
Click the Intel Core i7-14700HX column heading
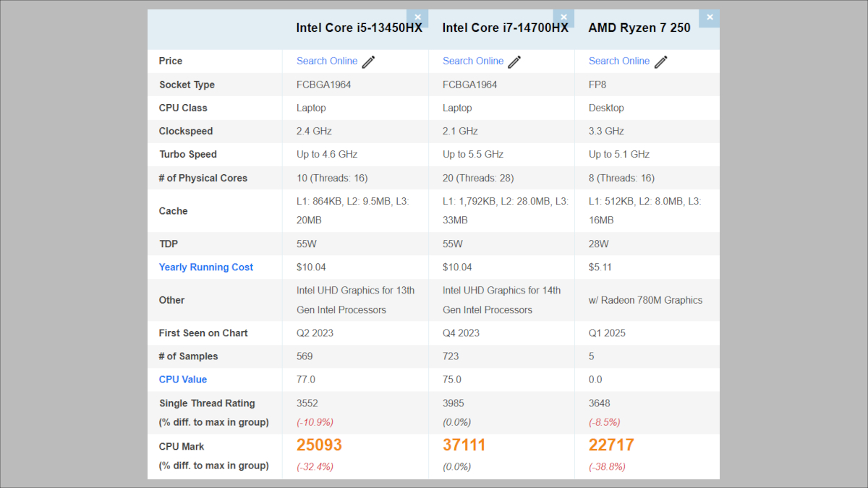[505, 28]
